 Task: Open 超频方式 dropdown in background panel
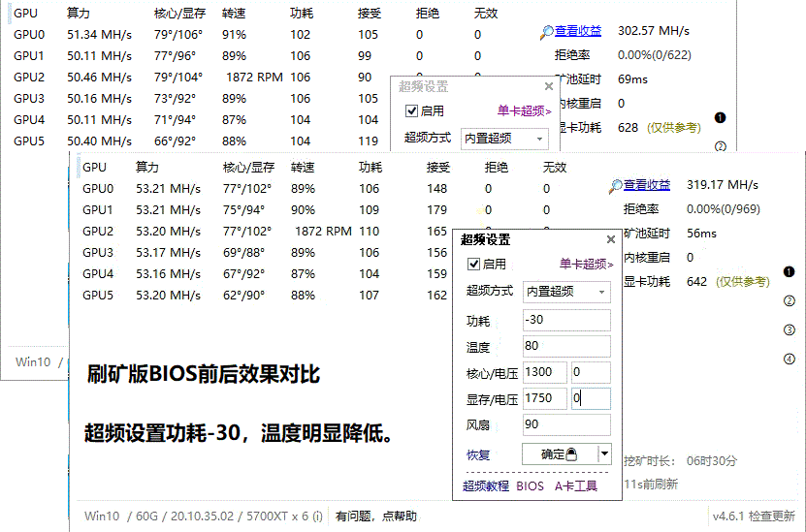pyautogui.click(x=503, y=139)
